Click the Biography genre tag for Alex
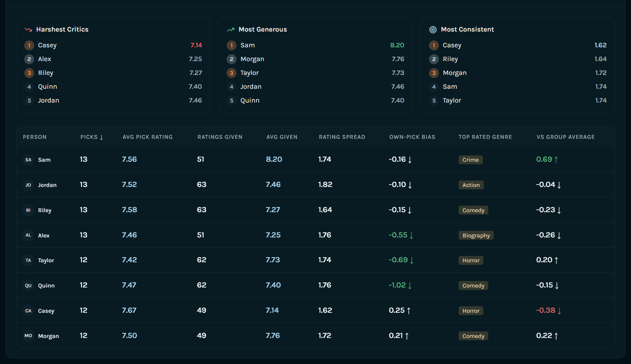This screenshot has height=364, width=631. (x=476, y=235)
